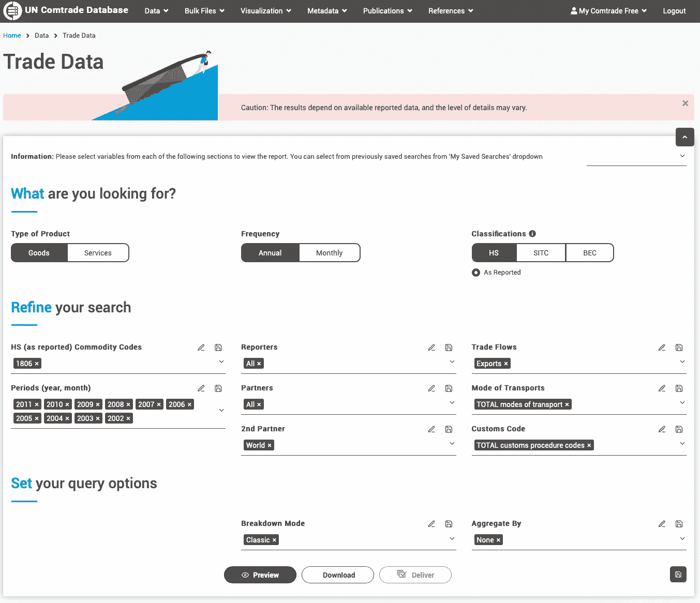Edit Customs Code with pencil icon
This screenshot has height=603, width=700.
point(662,429)
